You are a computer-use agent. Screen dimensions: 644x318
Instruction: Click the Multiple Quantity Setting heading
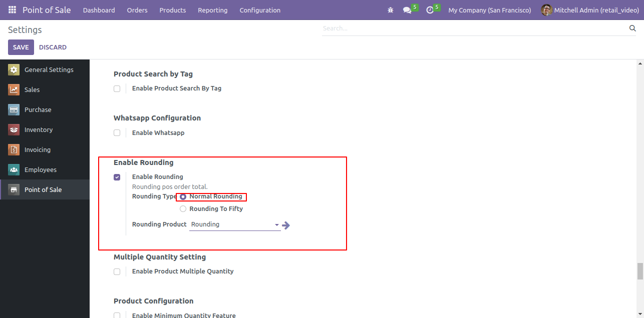pyautogui.click(x=160, y=257)
